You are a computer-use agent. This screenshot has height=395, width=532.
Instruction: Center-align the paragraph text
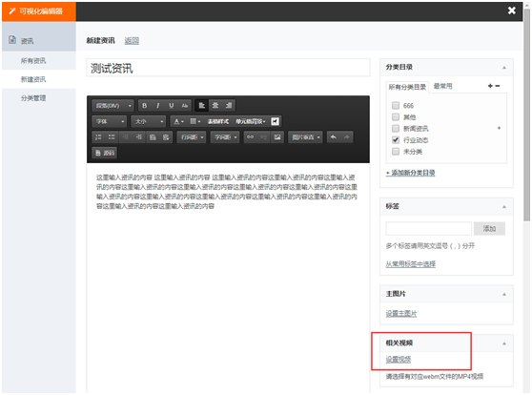(215, 106)
